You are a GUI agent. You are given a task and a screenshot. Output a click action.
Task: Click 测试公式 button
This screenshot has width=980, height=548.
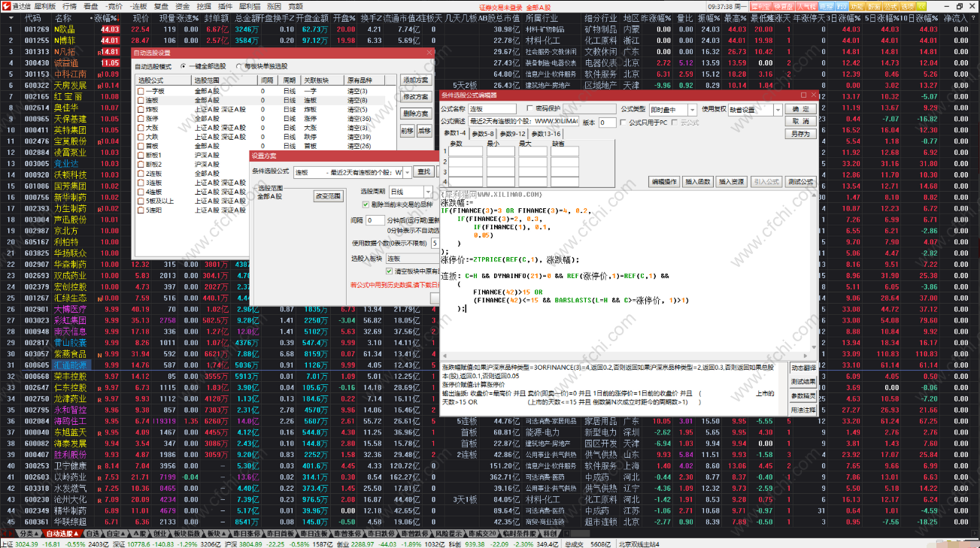(801, 182)
